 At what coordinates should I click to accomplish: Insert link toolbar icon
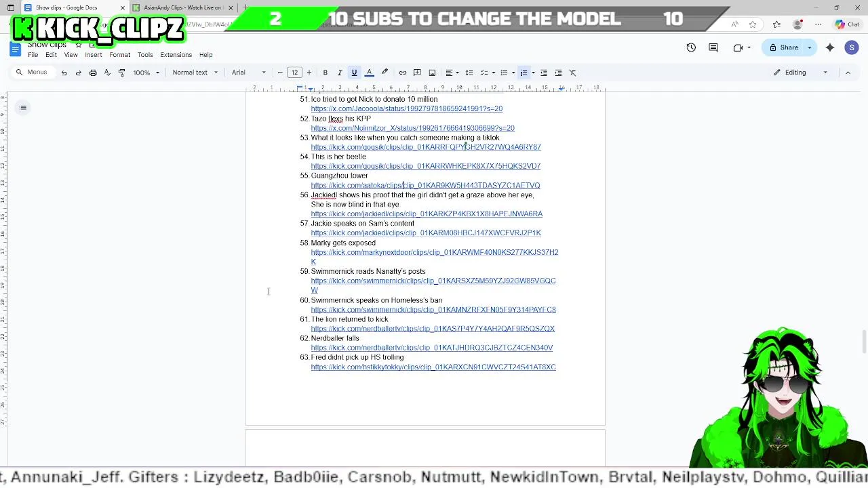[403, 73]
